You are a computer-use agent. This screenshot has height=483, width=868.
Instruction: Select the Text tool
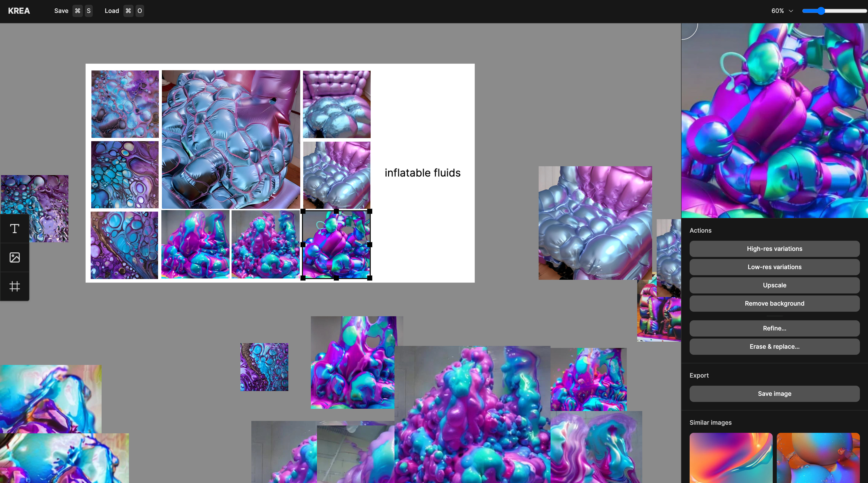(14, 229)
